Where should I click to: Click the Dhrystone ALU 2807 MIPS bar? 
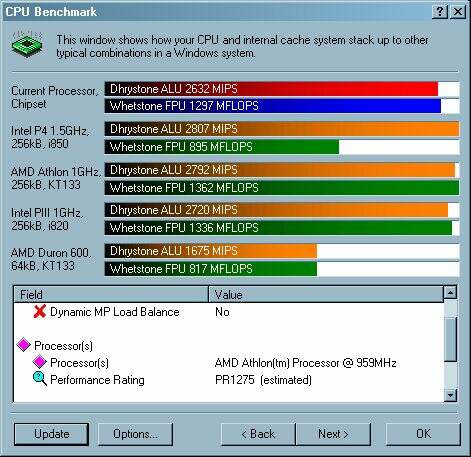click(282, 129)
